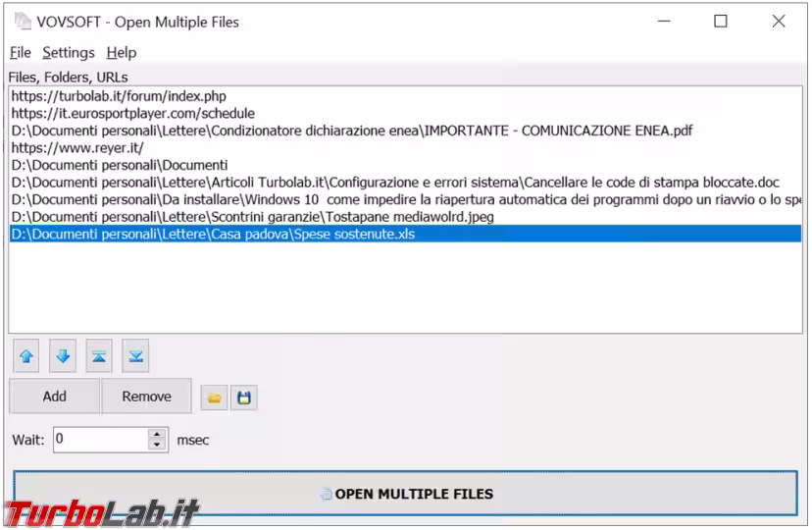Open list file with folder icon
The height and width of the screenshot is (530, 812).
[x=215, y=397]
